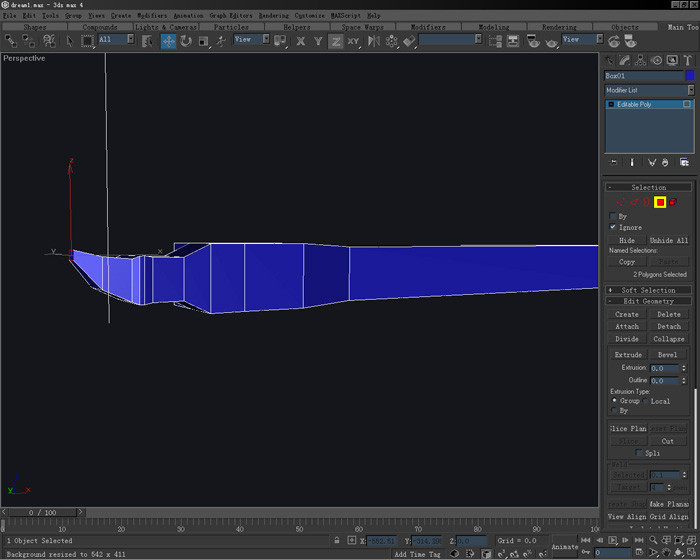Screen dimensions: 700x560
Task: Select Border sub-object level
Action: coord(647,202)
